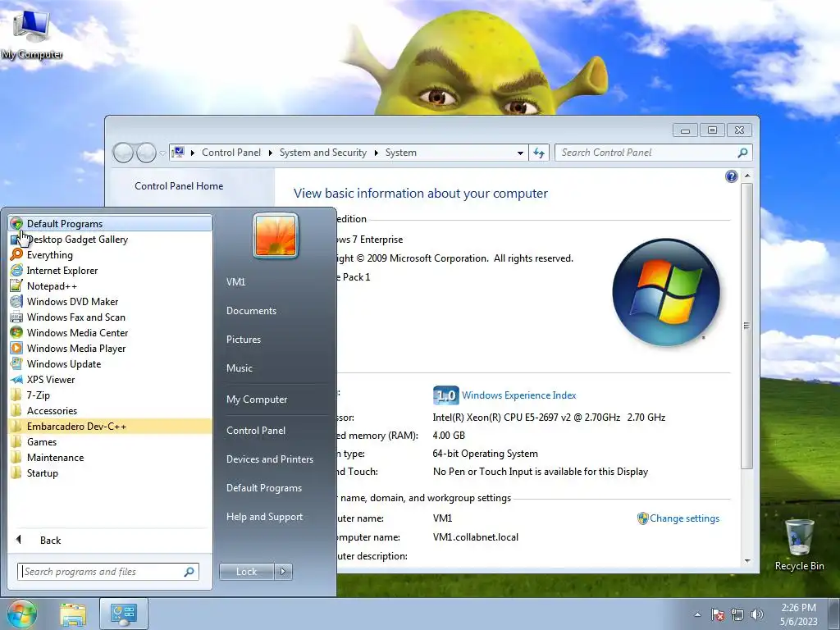Screen dimensions: 840x630
Task: Select the Control Panel taskbar button
Action: pos(123,614)
